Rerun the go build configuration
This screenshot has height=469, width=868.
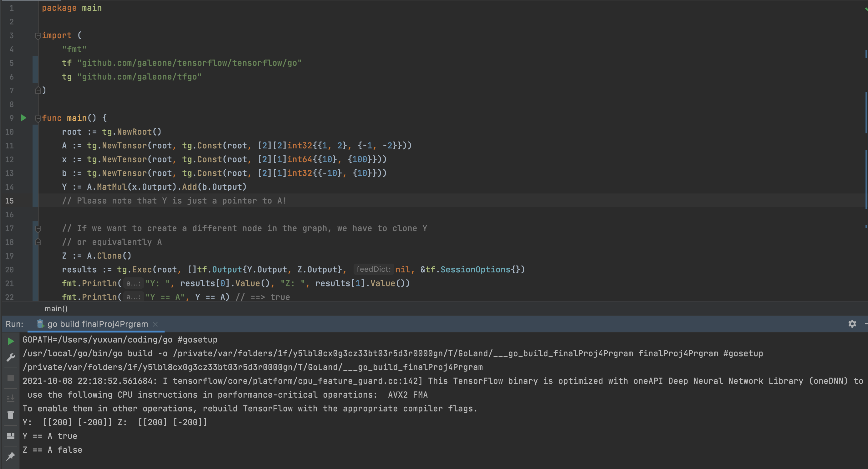[x=11, y=341]
